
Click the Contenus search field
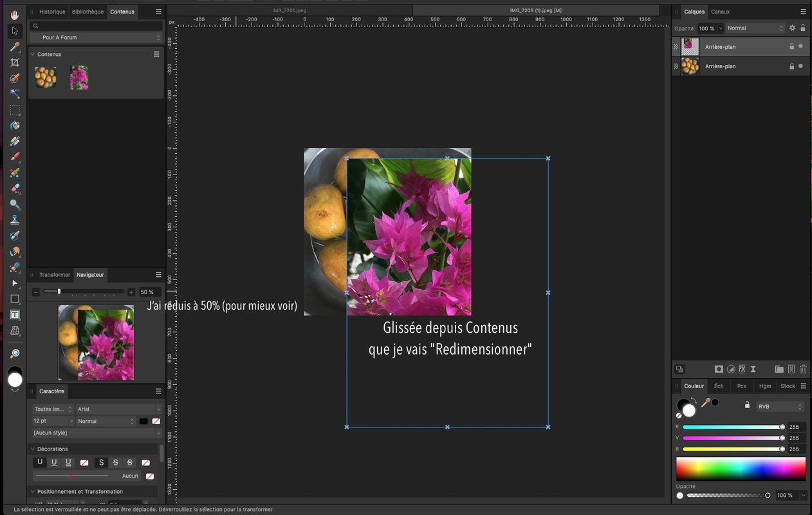point(95,26)
